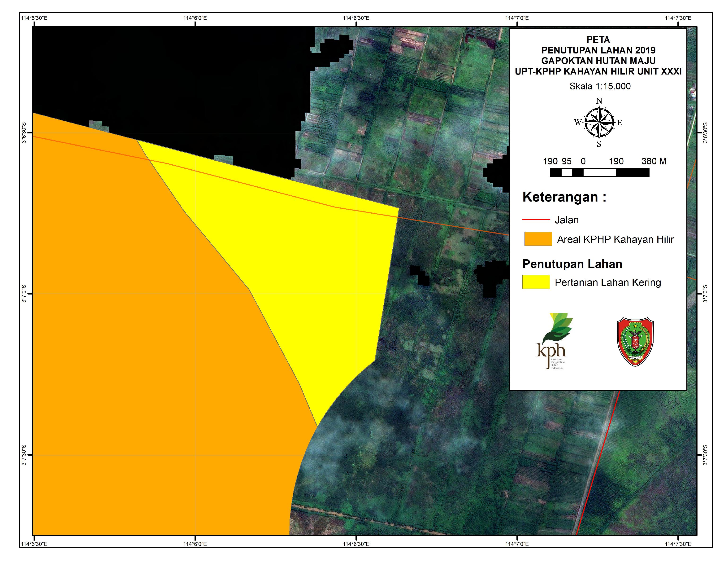Click the Pertanian Lahan Kering label
Screen dimensions: 728x563
point(608,282)
